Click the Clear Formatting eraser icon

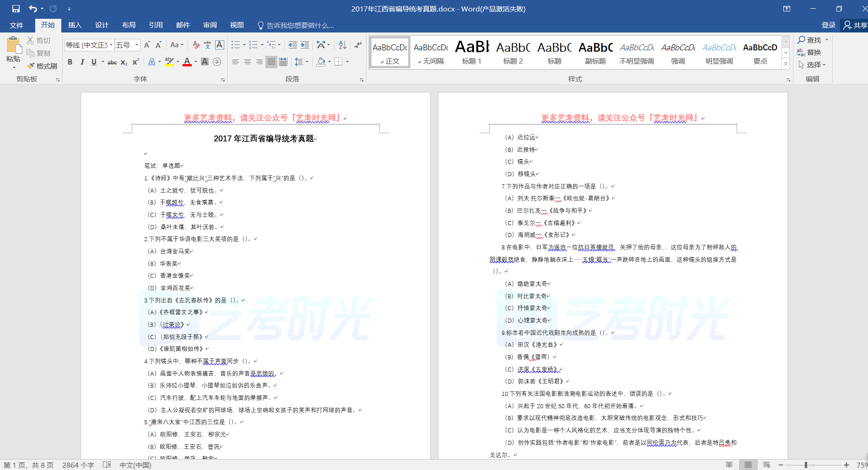tap(196, 45)
